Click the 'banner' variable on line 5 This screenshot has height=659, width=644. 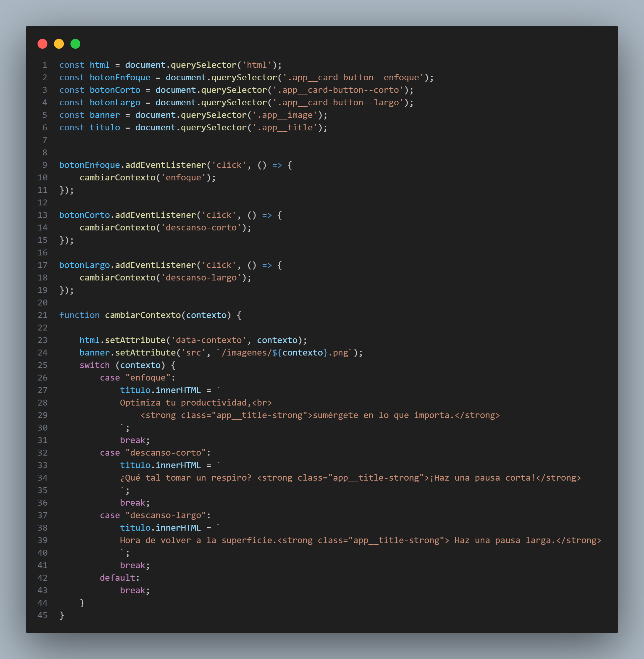pyautogui.click(x=105, y=115)
